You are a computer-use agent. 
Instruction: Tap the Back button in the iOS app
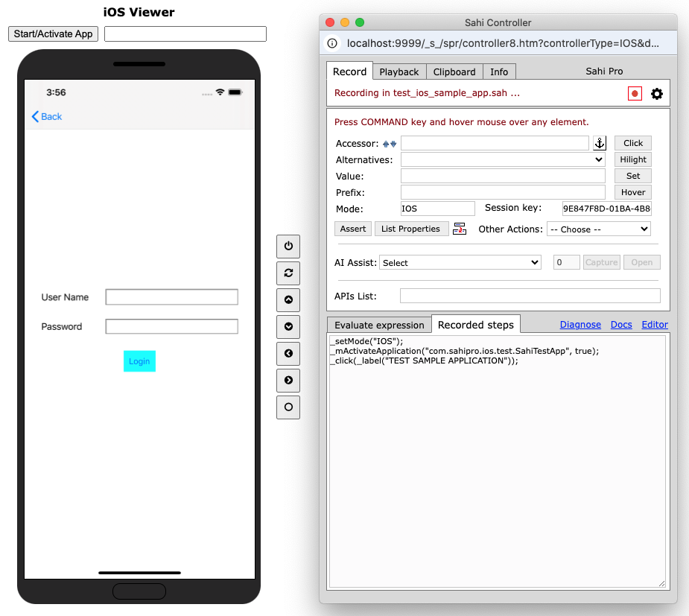[x=47, y=117]
